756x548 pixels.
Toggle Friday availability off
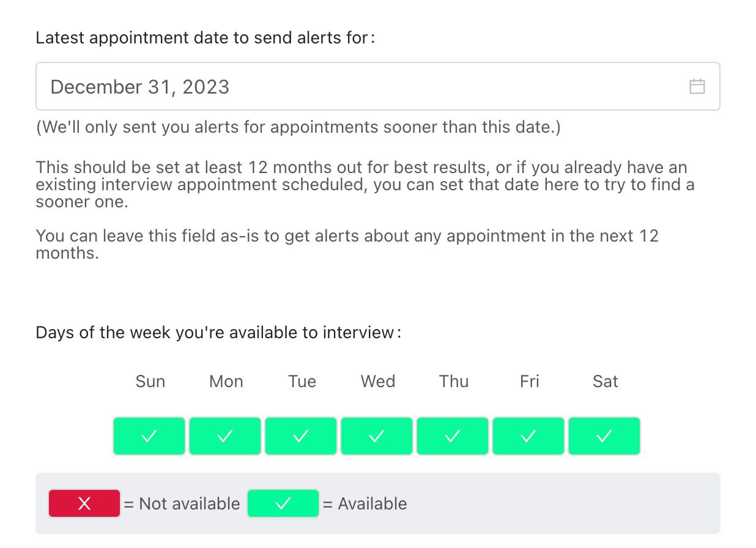(528, 435)
